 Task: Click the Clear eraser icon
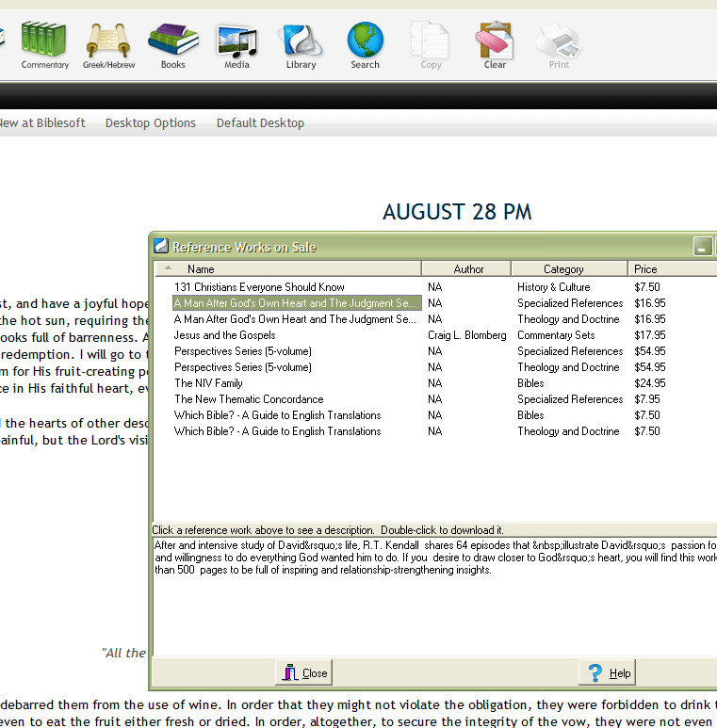coord(495,42)
